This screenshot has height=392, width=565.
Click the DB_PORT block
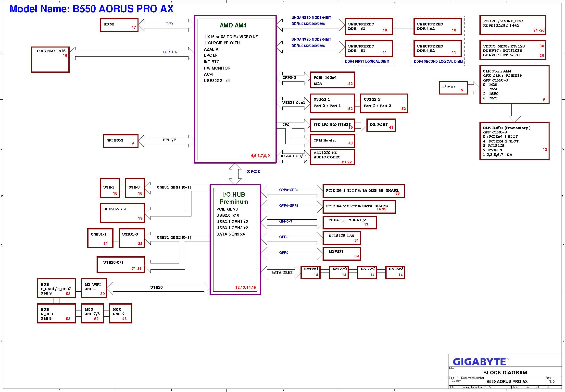[381, 126]
